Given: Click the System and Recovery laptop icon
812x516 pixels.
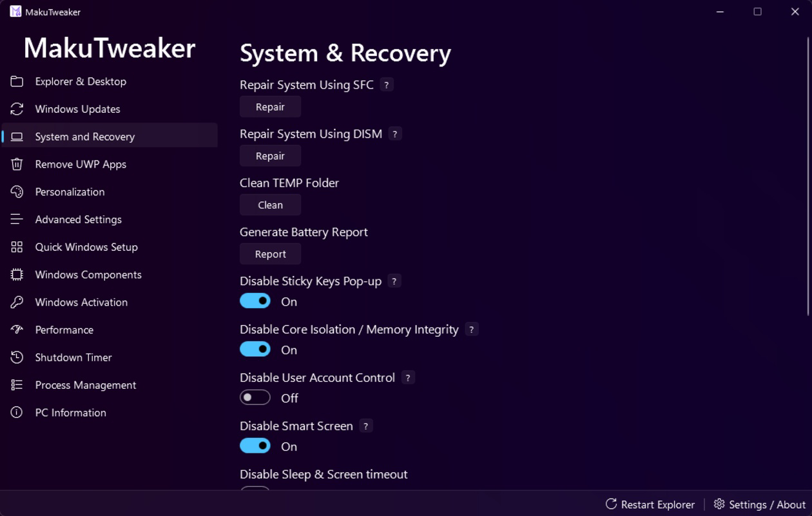Looking at the screenshot, I should (x=17, y=137).
